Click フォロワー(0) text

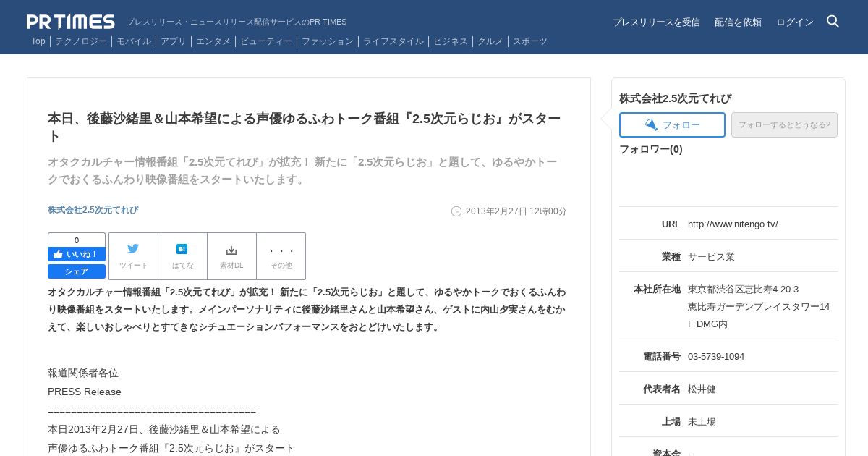point(651,149)
